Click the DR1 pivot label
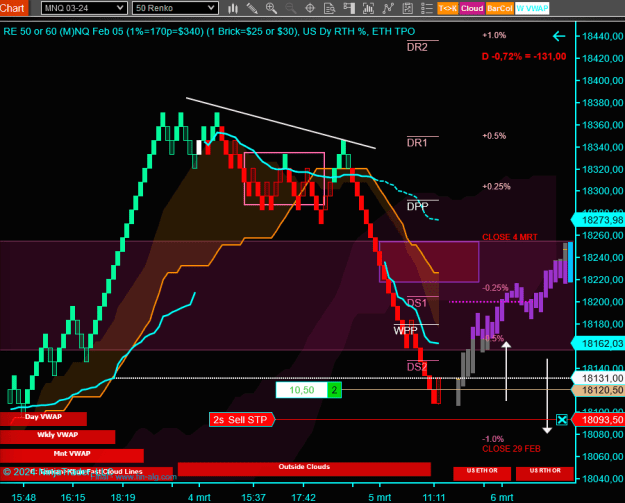The image size is (625, 503). tap(417, 143)
